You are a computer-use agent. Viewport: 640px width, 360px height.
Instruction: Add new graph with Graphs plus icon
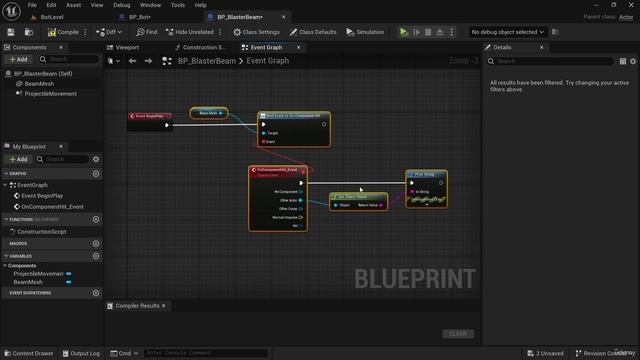(96, 173)
